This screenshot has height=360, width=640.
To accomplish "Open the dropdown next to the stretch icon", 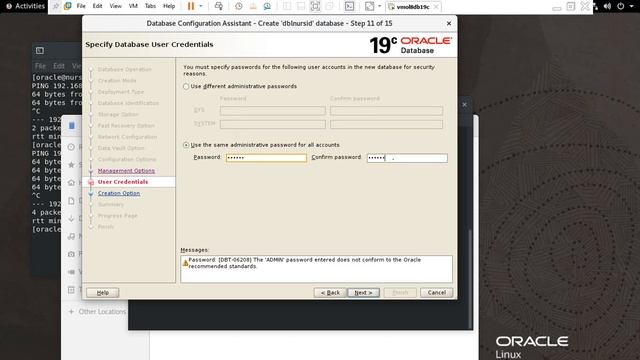I will pyautogui.click(x=379, y=6).
